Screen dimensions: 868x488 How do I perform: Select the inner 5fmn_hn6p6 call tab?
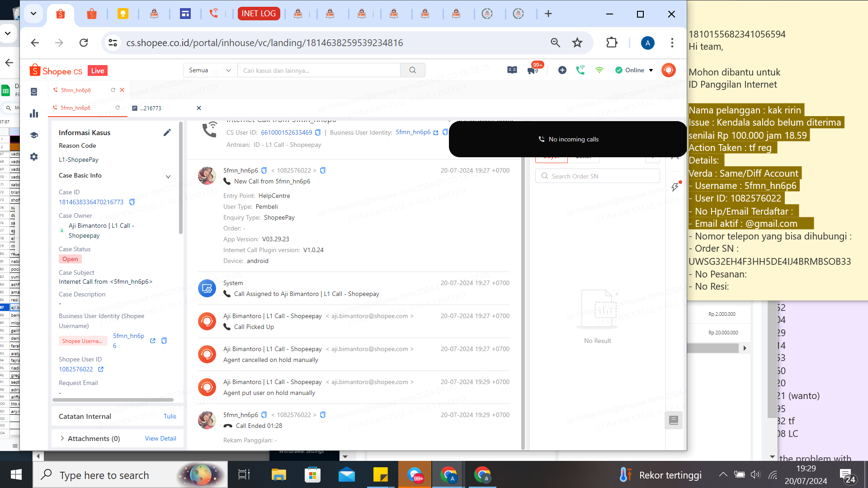pos(75,108)
